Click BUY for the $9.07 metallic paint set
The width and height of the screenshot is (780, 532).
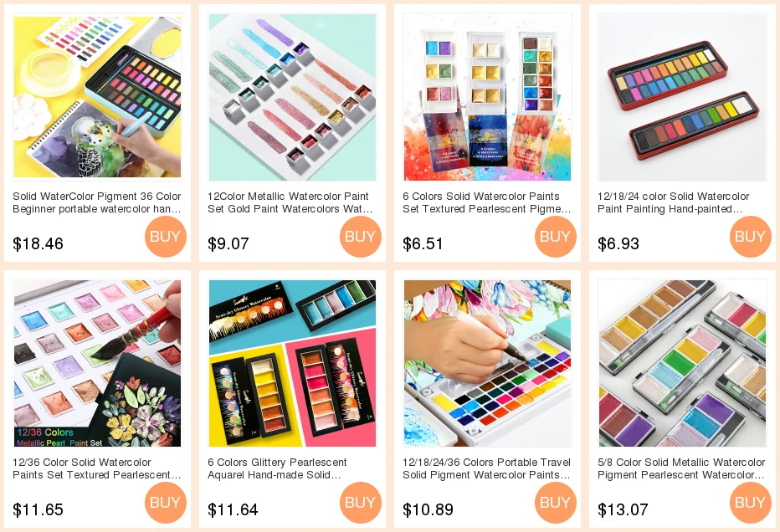pyautogui.click(x=360, y=237)
